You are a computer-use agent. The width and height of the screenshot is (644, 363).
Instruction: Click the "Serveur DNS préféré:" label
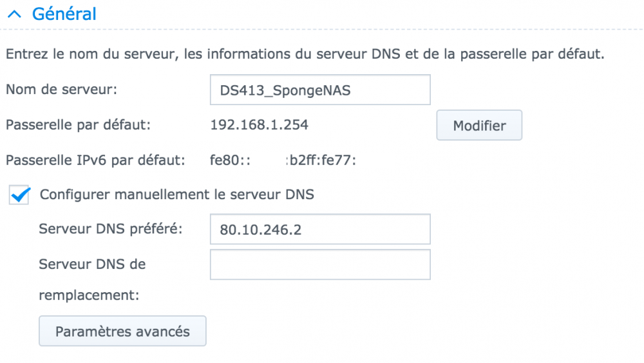[x=111, y=229]
